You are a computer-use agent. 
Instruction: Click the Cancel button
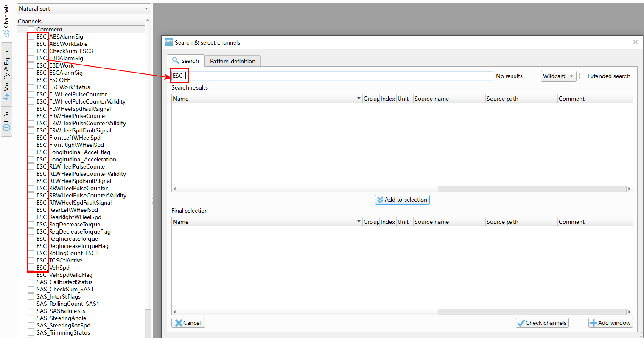click(188, 323)
